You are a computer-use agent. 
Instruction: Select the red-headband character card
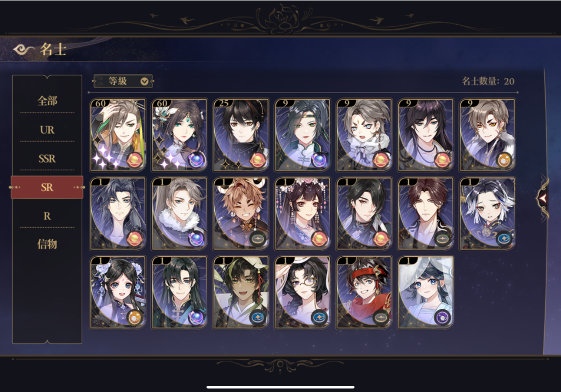coord(364,292)
